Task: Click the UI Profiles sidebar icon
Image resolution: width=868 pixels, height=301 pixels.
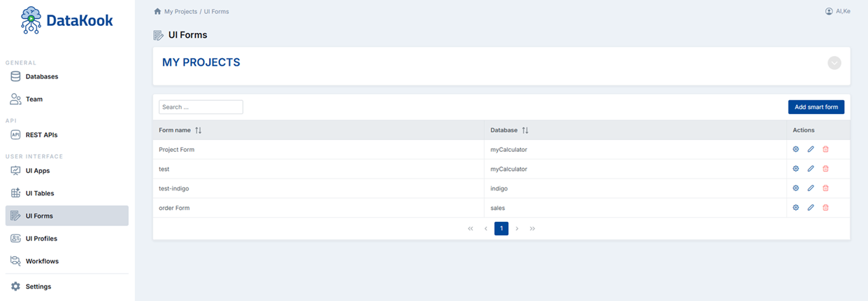Action: [15, 239]
